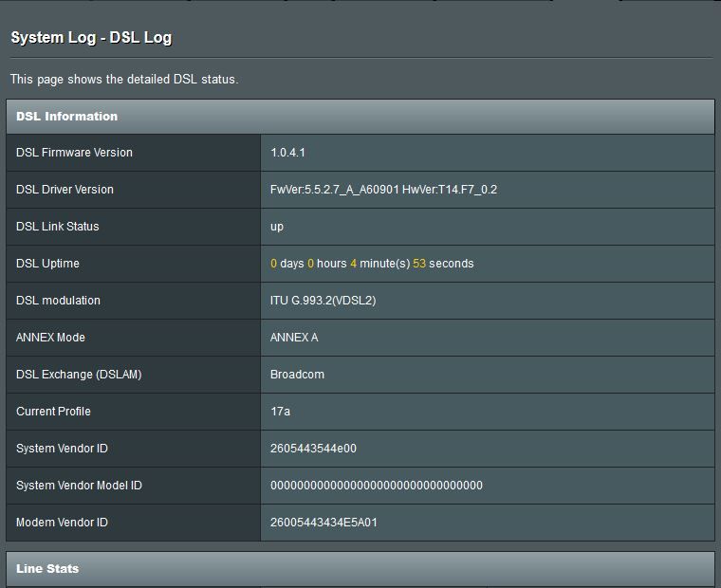Select the FwVer:5.5.2.7_A_A60901 driver value
The width and height of the screenshot is (721, 588).
pos(383,190)
